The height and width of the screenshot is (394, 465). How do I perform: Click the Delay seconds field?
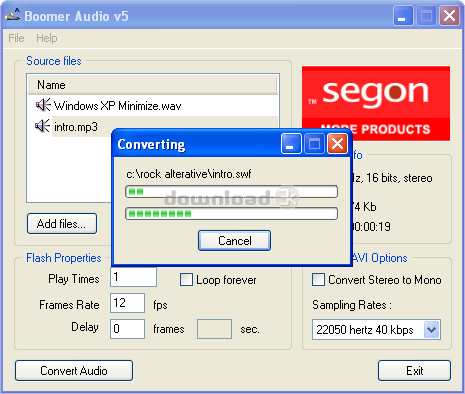[214, 329]
